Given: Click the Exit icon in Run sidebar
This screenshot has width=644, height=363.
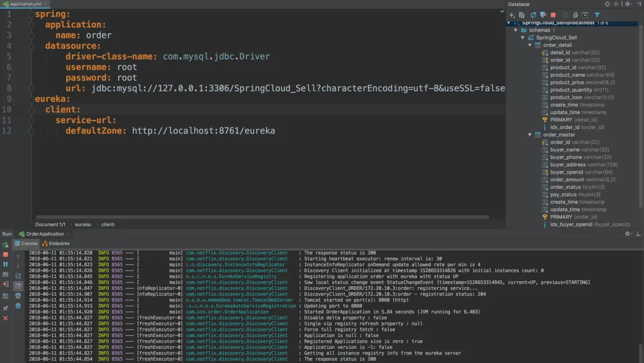Looking at the screenshot, I should [x=6, y=284].
